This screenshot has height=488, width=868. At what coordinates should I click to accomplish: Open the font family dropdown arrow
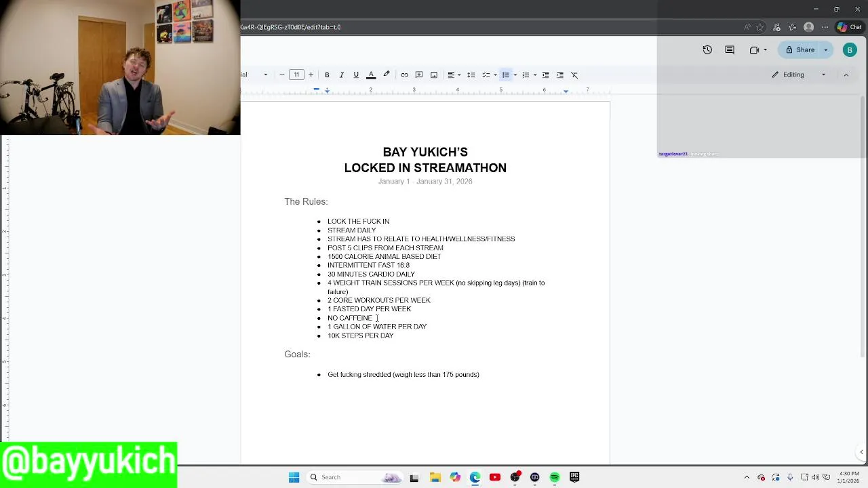click(x=265, y=75)
